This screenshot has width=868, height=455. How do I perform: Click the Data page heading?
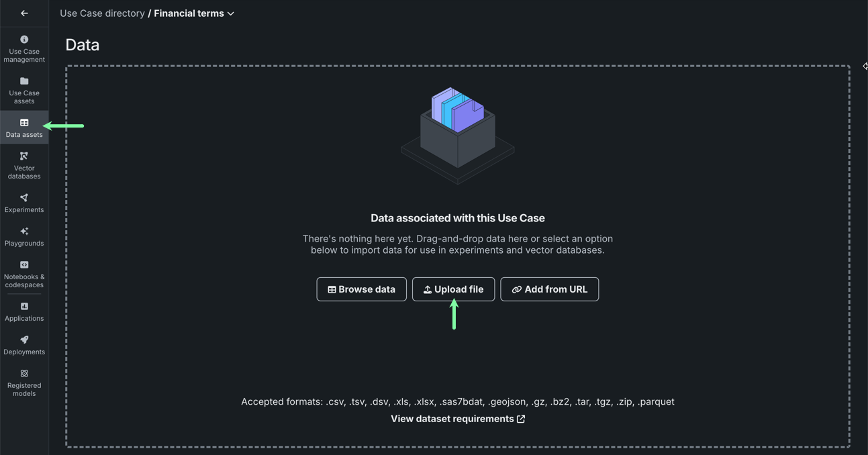[83, 45]
